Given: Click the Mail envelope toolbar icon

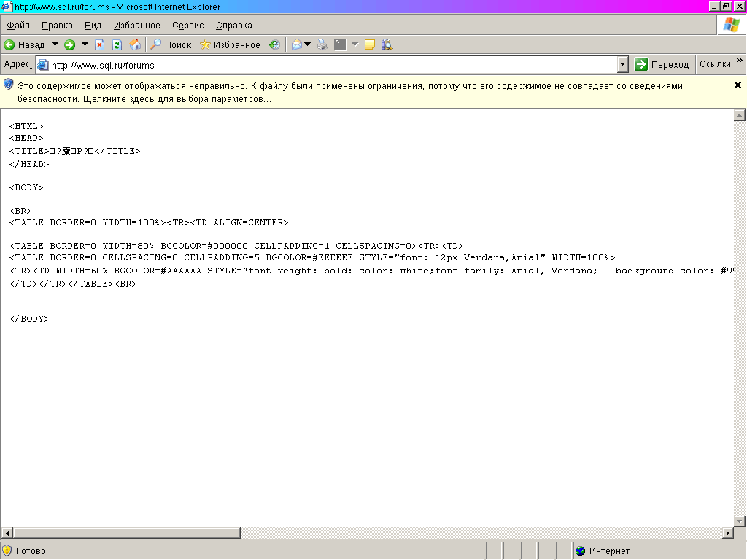Looking at the screenshot, I should coord(296,45).
